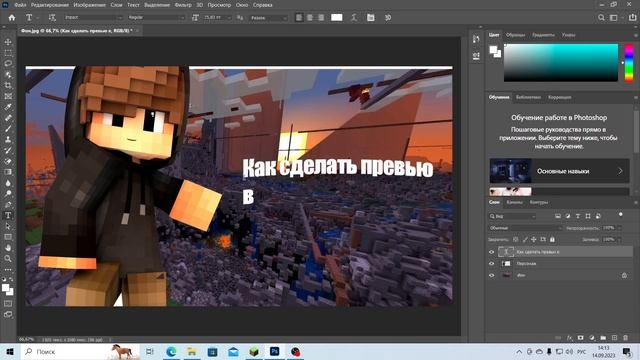The height and width of the screenshot is (360, 640).
Task: Select the Rectangular Marquee tool
Action: (8, 53)
